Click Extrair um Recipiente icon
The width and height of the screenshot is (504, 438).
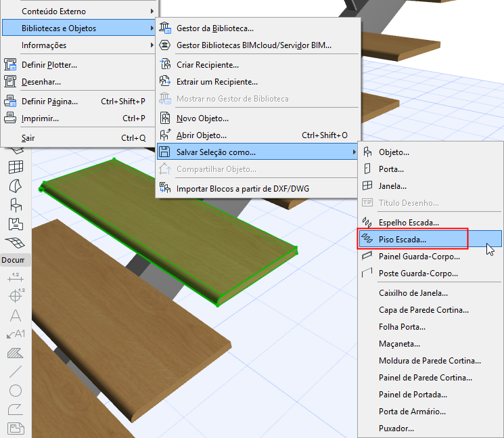tap(165, 81)
